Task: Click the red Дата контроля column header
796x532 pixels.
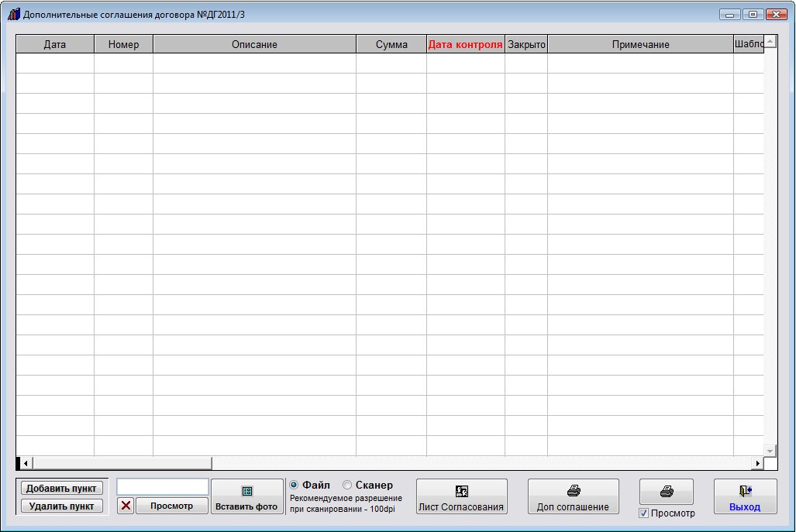Action: point(466,44)
